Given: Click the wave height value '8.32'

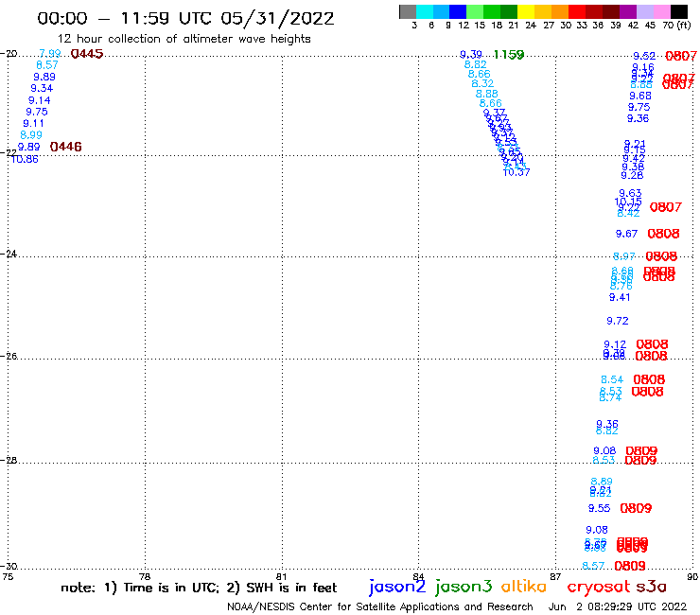Looking at the screenshot, I should point(482,83).
